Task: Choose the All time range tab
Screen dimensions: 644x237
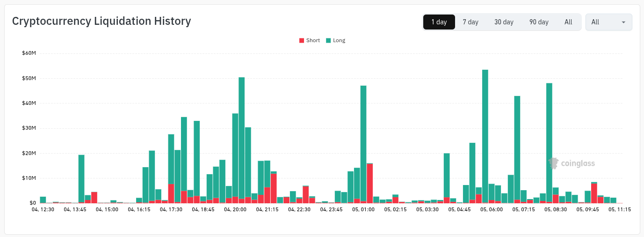Action: [568, 22]
